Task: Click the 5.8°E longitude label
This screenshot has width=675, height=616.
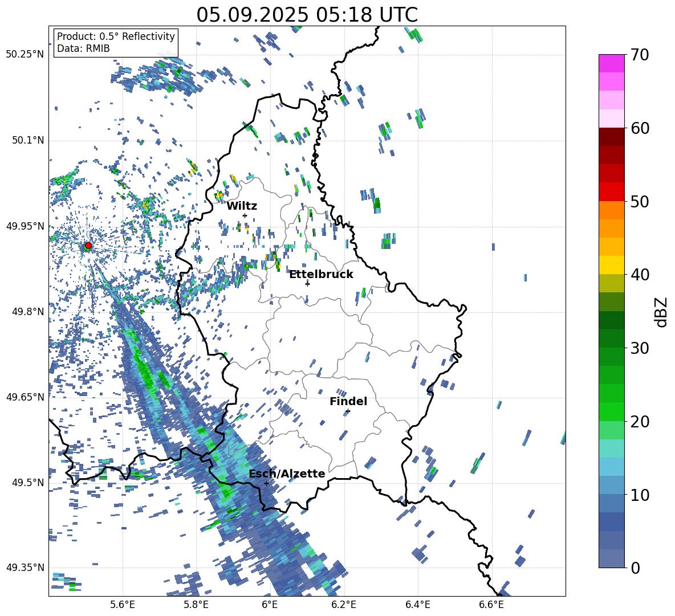Action: (x=196, y=605)
